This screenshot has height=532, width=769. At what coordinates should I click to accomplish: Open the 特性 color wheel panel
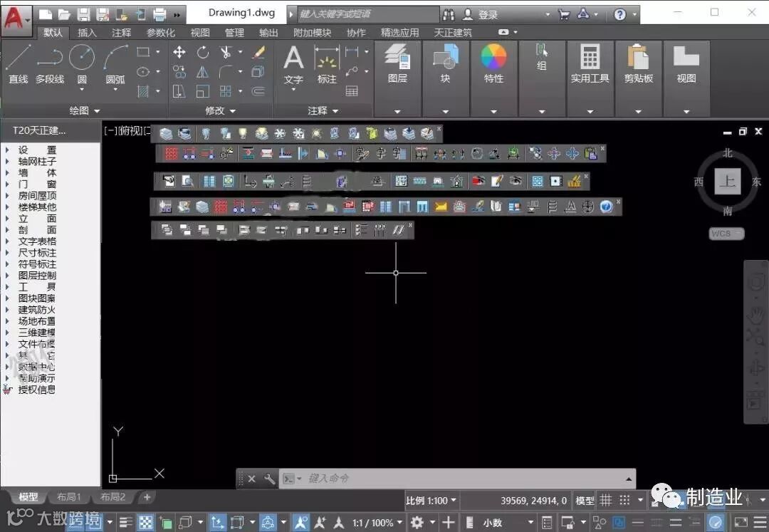(x=493, y=64)
